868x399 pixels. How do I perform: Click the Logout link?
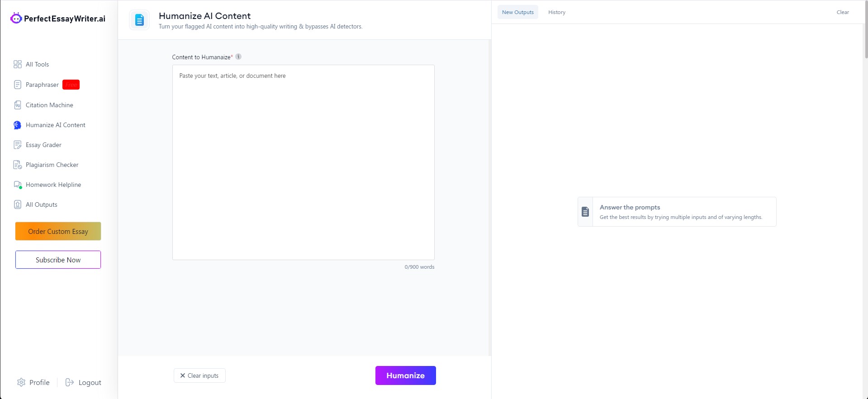(x=83, y=382)
